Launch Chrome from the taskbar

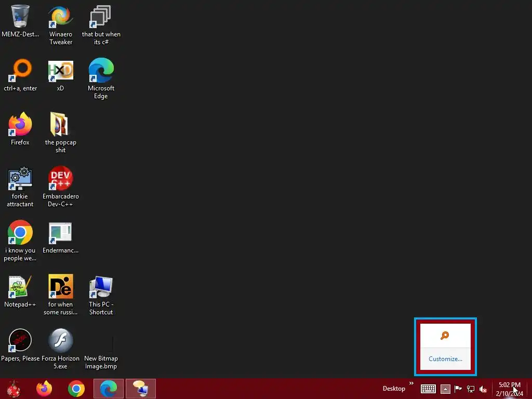click(x=76, y=389)
